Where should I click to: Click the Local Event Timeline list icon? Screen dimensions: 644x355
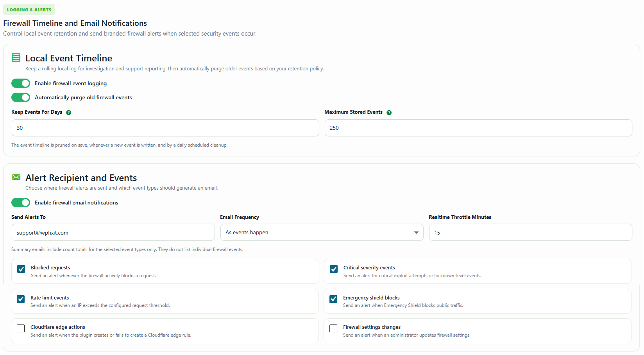tap(16, 58)
